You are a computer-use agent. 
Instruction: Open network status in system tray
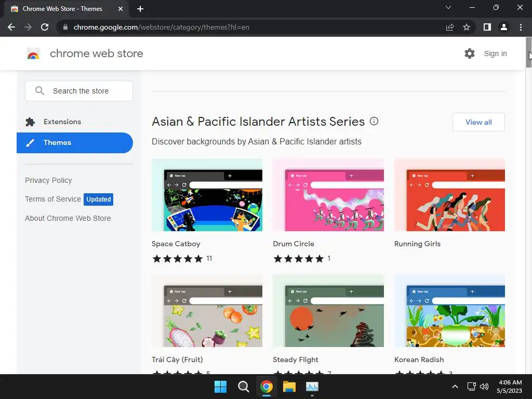pyautogui.click(x=472, y=387)
